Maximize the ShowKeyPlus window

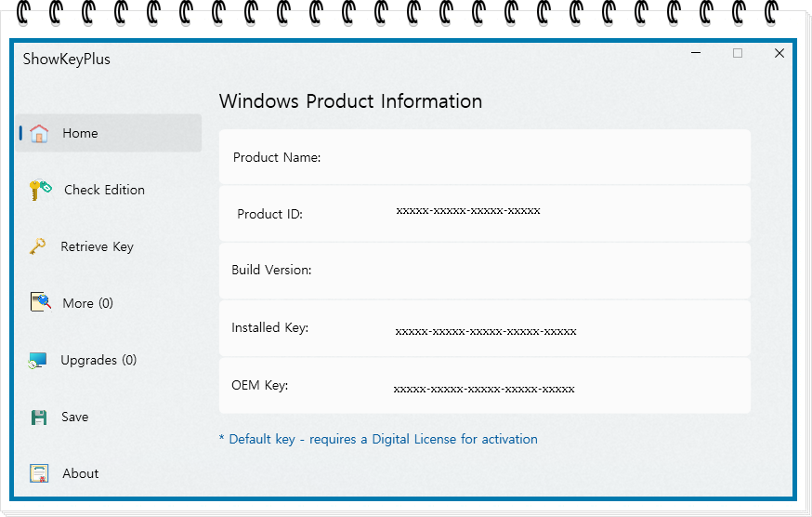tap(738, 53)
